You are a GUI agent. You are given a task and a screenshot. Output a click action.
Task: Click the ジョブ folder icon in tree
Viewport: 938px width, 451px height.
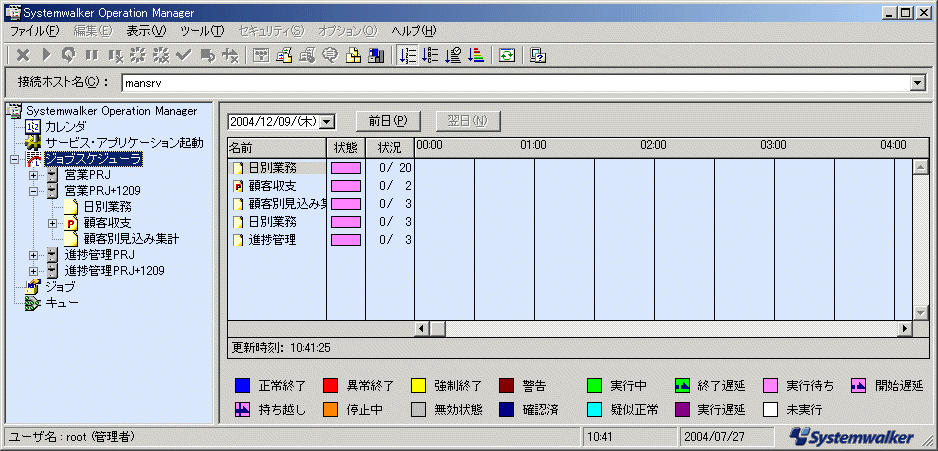pyautogui.click(x=33, y=287)
